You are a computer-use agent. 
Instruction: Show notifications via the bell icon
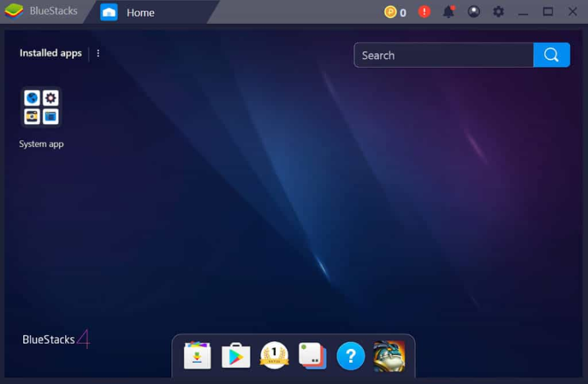click(448, 12)
